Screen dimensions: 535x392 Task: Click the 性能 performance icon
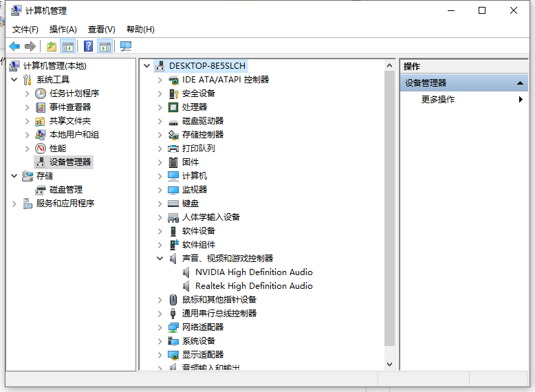(41, 149)
